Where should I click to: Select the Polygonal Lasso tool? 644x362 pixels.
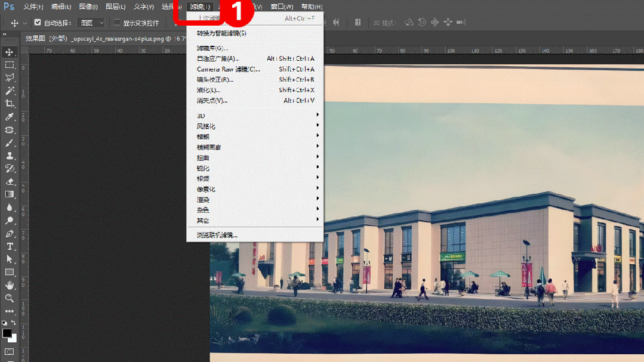coord(10,78)
